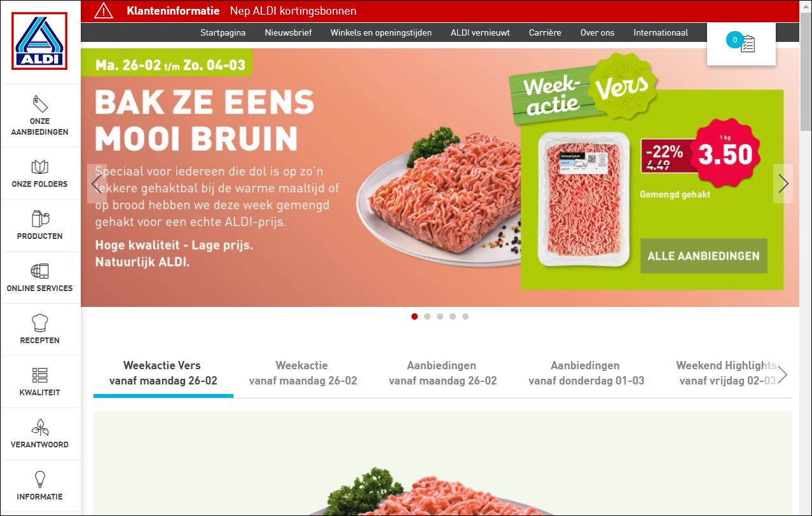Image resolution: width=812 pixels, height=516 pixels.
Task: Click the ALDI logo
Action: pos(39,41)
